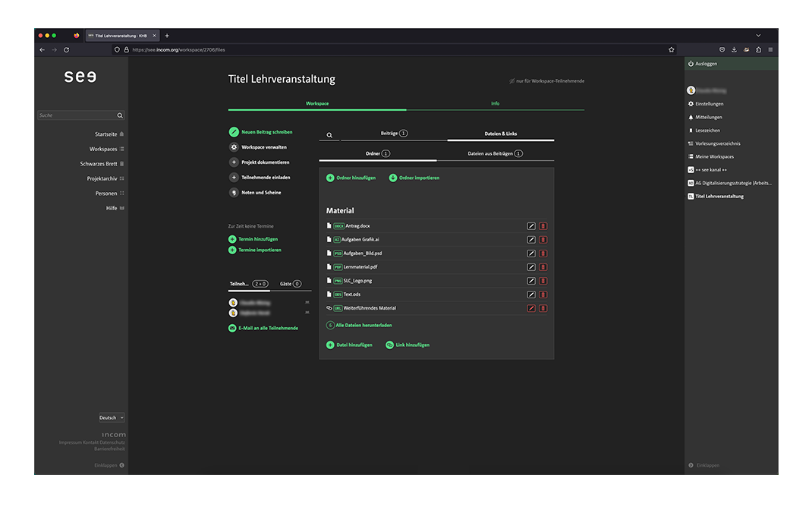The height and width of the screenshot is (529, 812).
Task: Click Alle Dateien herunterladen
Action: [358, 326]
